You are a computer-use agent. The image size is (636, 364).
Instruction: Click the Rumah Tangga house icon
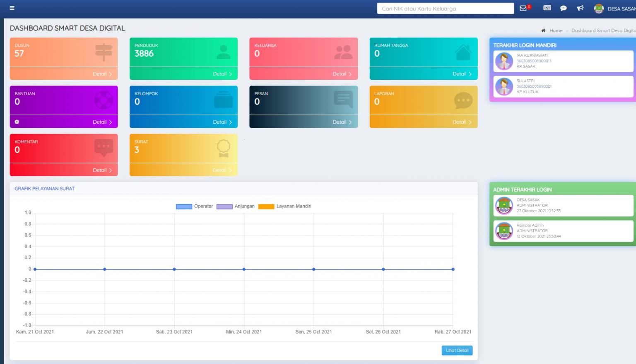[x=463, y=52]
